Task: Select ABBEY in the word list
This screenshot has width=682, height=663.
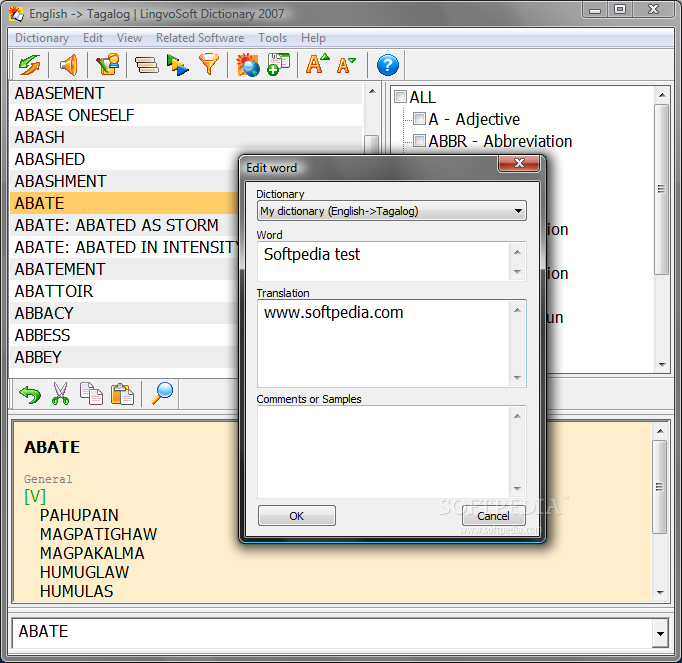Action: 124,357
